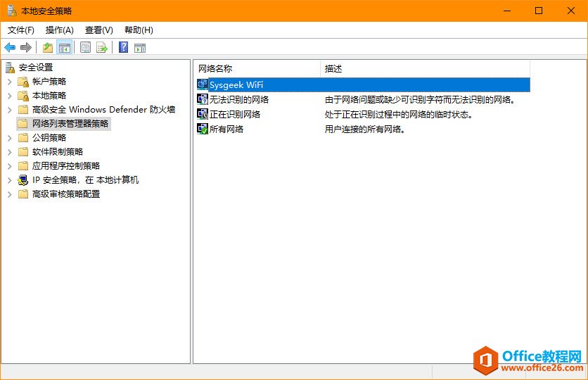Viewport: 588px width, 380px height.
Task: Click description 用户连接的所有网络。
Action: (365, 129)
